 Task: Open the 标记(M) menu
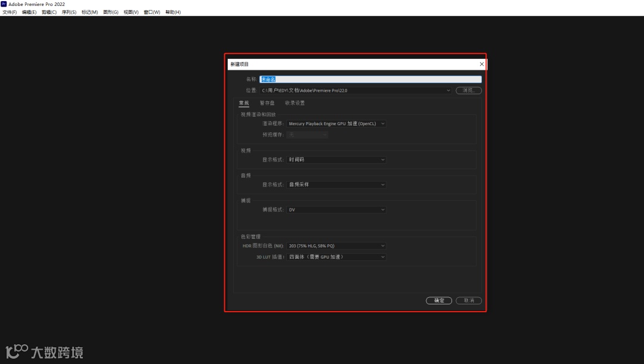(x=89, y=13)
